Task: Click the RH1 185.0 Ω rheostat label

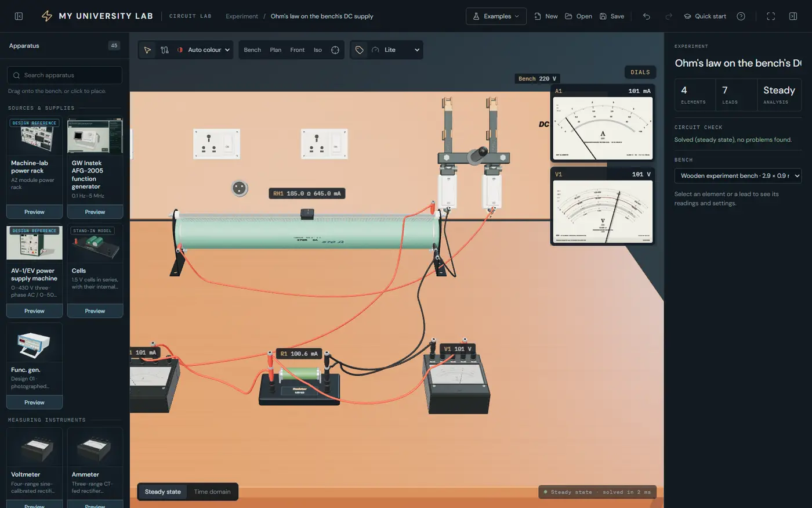Action: [307, 193]
